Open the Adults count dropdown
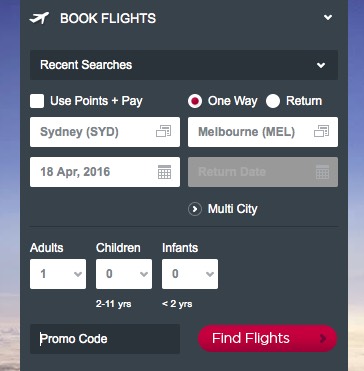 [58, 274]
